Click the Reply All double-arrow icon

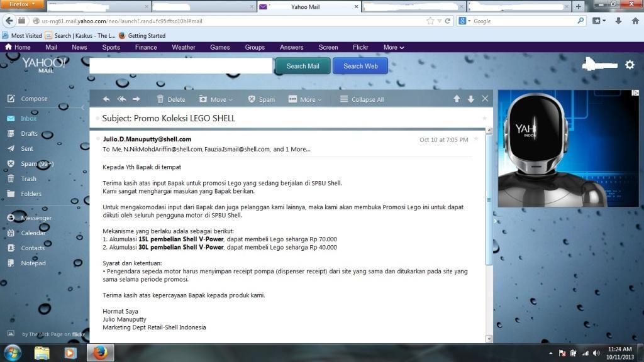click(x=121, y=99)
